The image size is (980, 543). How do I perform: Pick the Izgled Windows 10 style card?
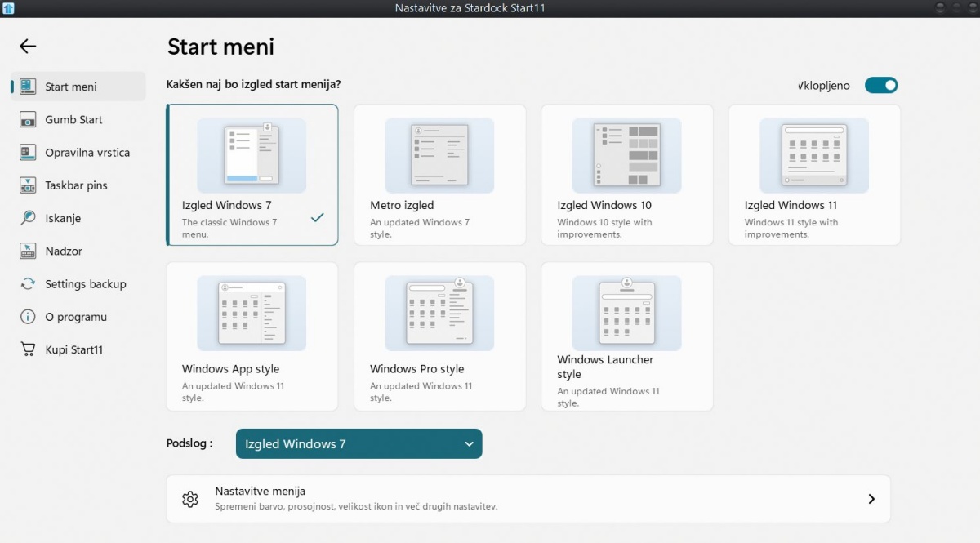(x=627, y=175)
